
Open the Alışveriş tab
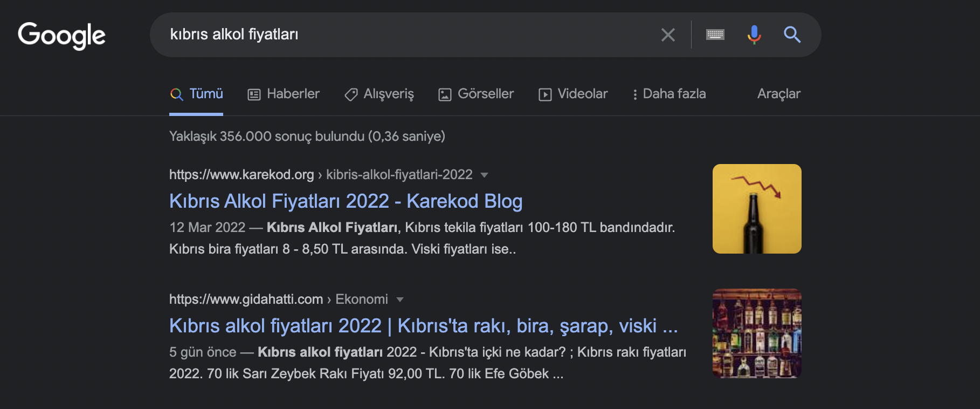click(x=379, y=94)
